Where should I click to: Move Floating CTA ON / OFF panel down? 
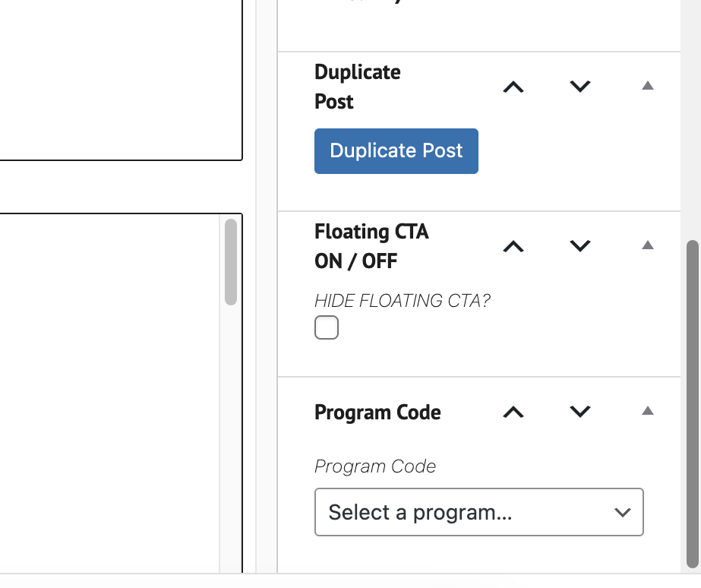pos(580,246)
